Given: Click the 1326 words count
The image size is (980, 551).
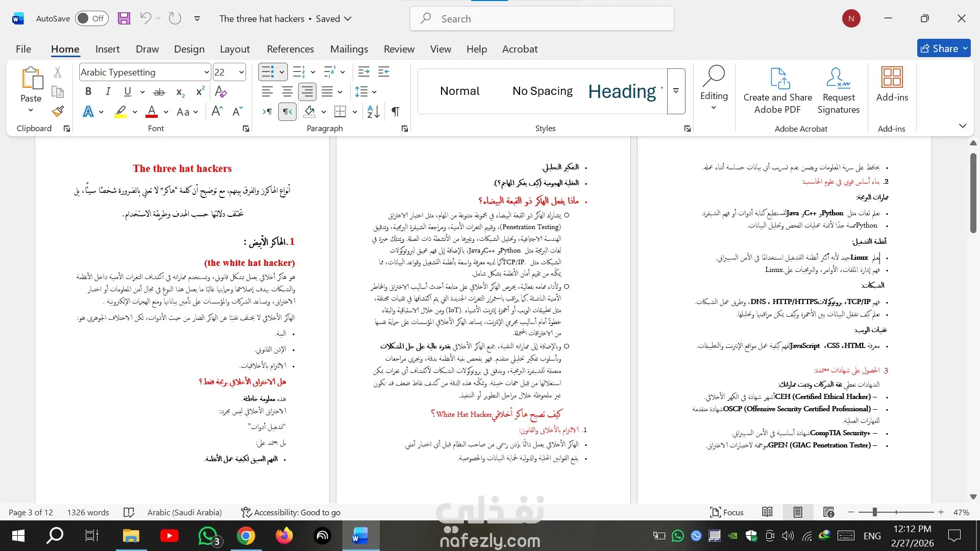Looking at the screenshot, I should click(88, 512).
